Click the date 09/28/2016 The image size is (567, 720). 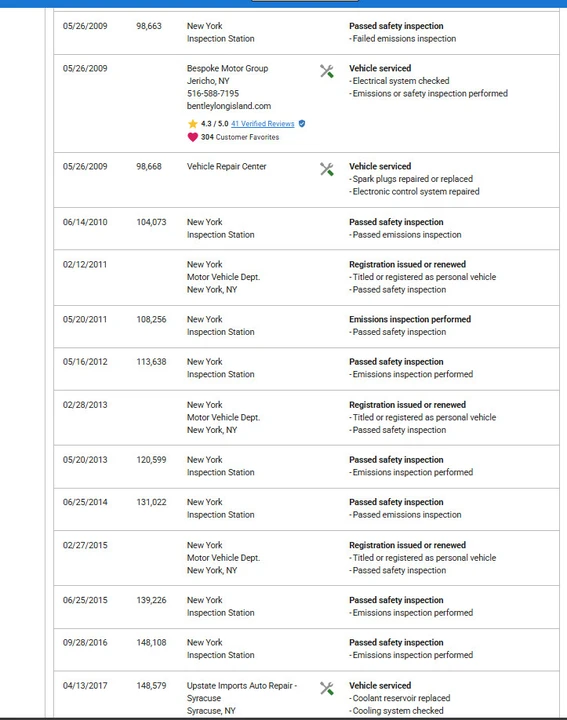click(85, 643)
